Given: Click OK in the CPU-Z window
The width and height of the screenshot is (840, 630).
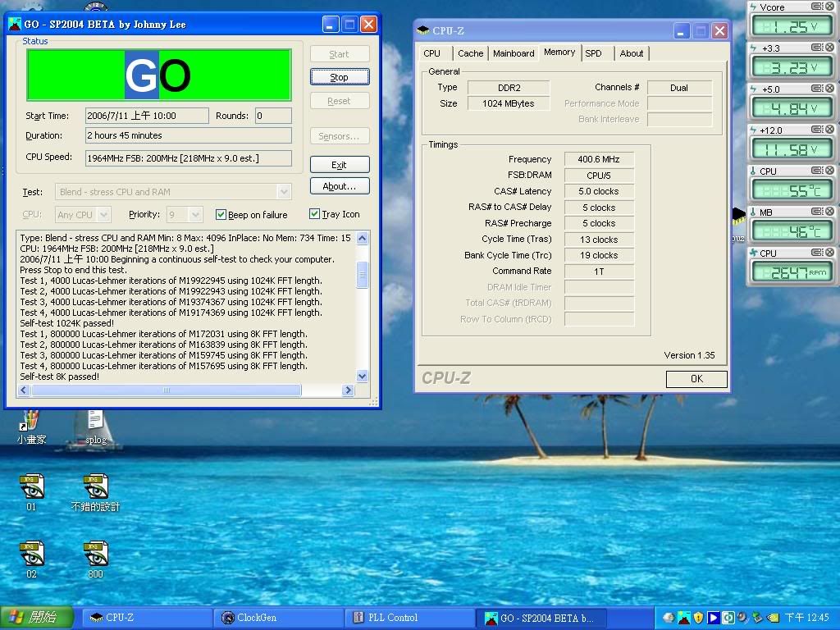Looking at the screenshot, I should coord(696,379).
